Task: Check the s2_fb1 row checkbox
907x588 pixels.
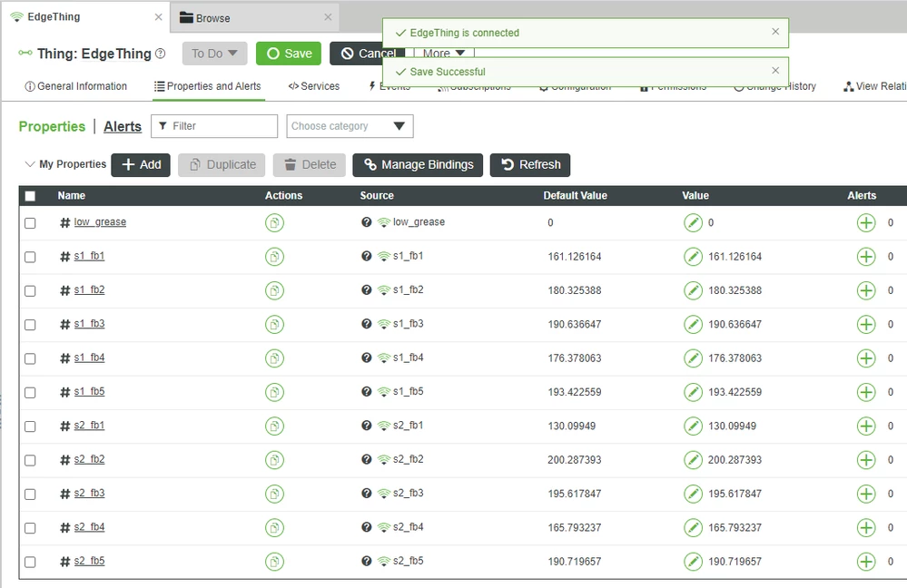Action: [30, 426]
